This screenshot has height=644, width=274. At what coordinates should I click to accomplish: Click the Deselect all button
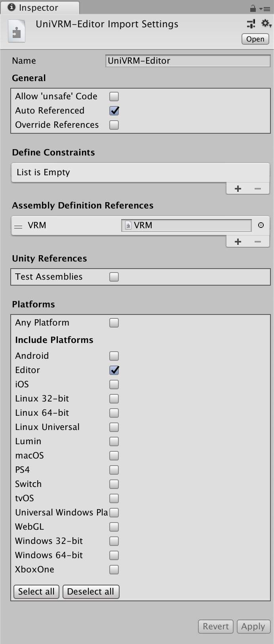click(x=91, y=591)
